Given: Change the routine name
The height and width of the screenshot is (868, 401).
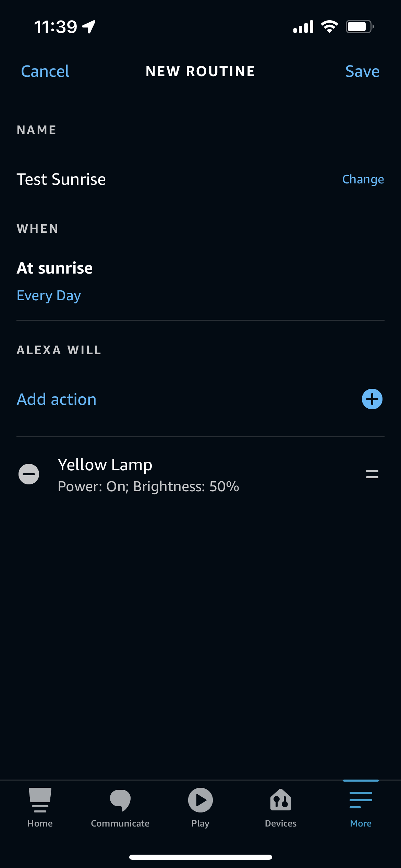Looking at the screenshot, I should (x=363, y=179).
